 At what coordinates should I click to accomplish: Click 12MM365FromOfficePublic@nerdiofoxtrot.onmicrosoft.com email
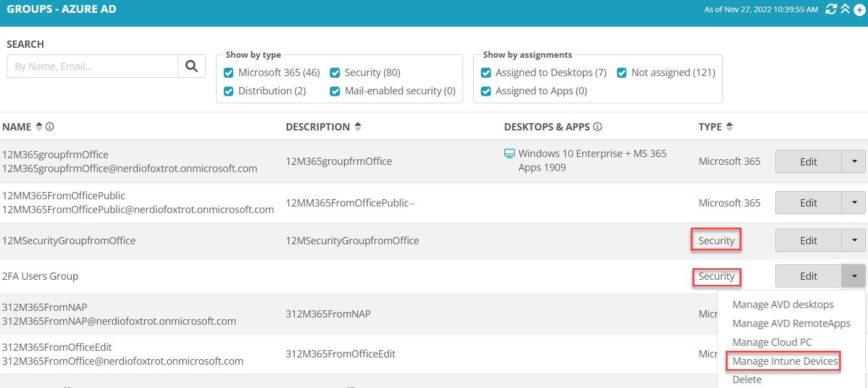138,209
